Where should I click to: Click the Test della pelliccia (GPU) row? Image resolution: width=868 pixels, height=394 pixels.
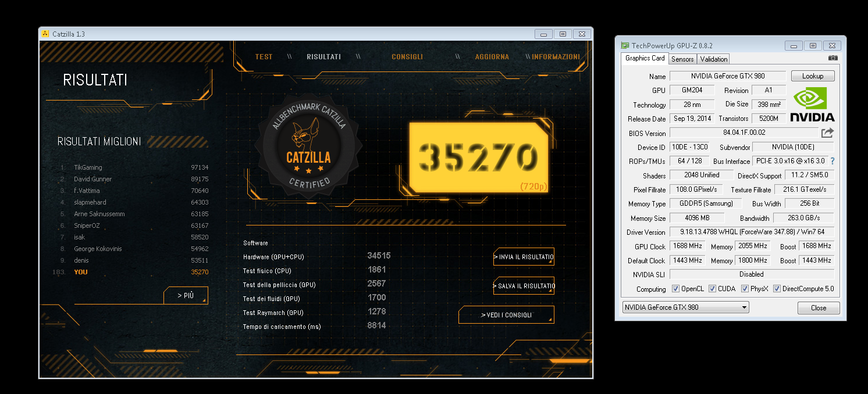pos(315,284)
